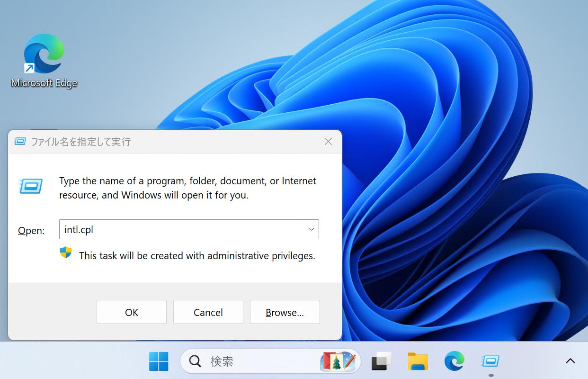This screenshot has width=588, height=379.
Task: Launch Microsoft Edge from the taskbar
Action: coord(454,361)
